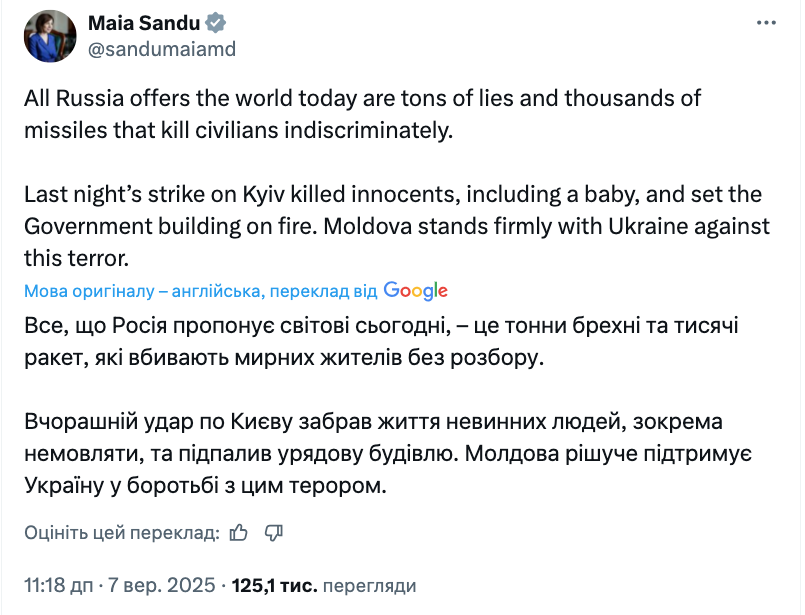The height and width of the screenshot is (615, 805).
Task: Click the blue verified badge next to Maia Sandu
Action: [212, 23]
